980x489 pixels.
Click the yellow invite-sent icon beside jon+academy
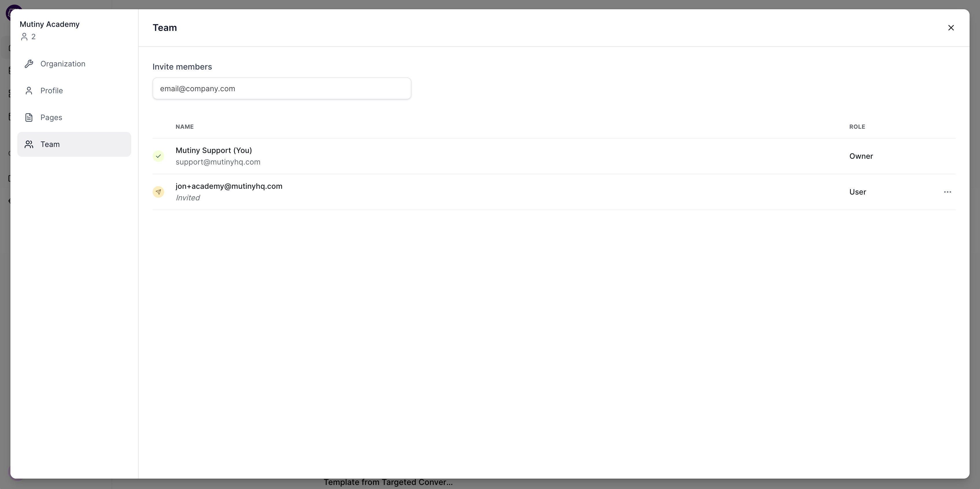[159, 192]
